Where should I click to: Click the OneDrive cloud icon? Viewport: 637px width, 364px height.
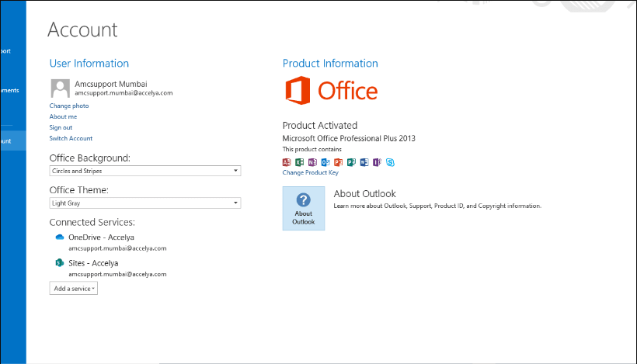[59, 237]
